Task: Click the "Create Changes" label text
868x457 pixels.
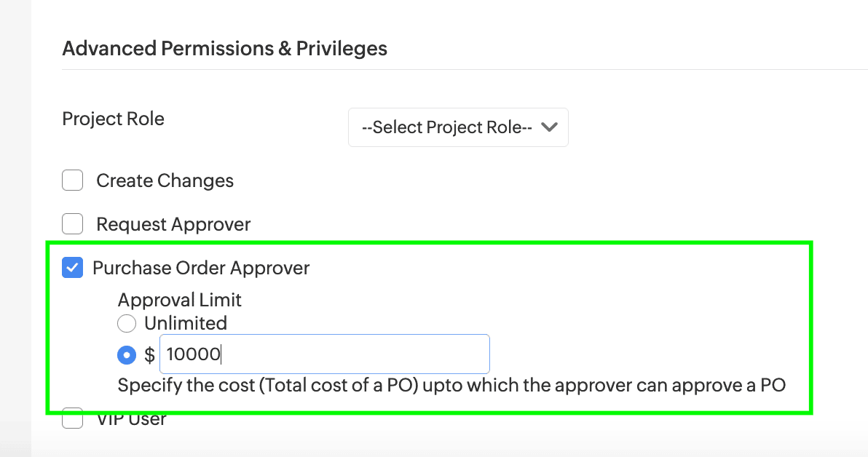Action: point(165,180)
